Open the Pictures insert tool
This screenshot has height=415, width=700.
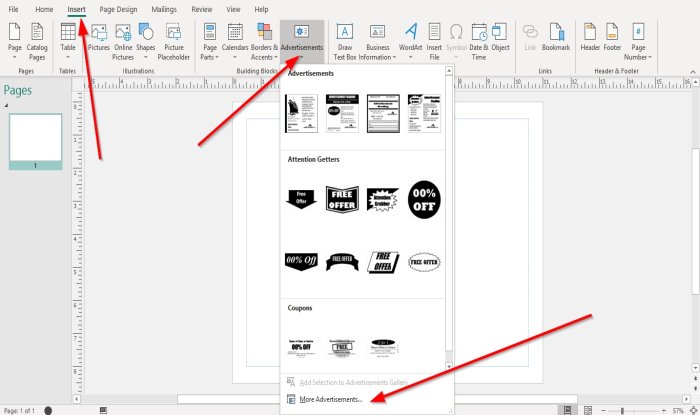coord(99,37)
